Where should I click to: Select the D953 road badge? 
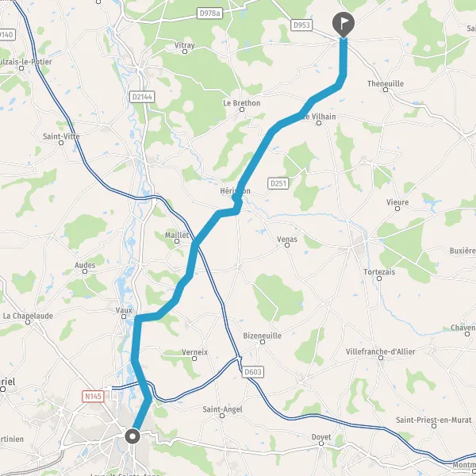pos(301,25)
